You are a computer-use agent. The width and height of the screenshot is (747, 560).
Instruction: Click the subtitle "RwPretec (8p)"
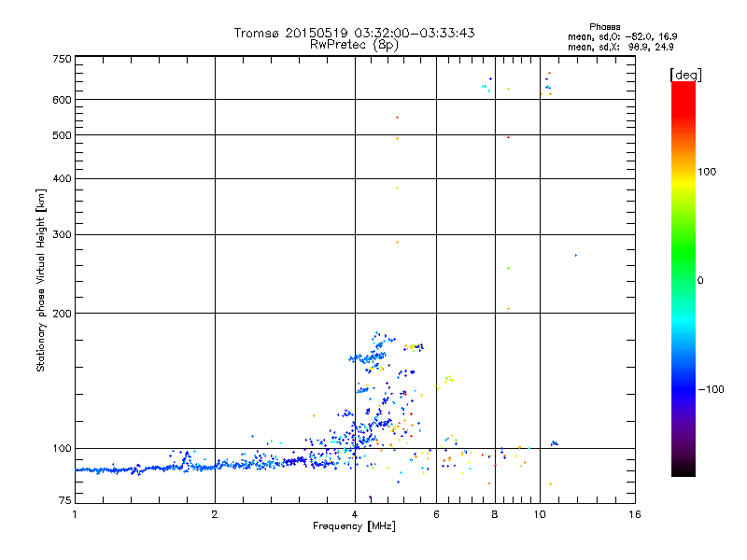pos(354,45)
